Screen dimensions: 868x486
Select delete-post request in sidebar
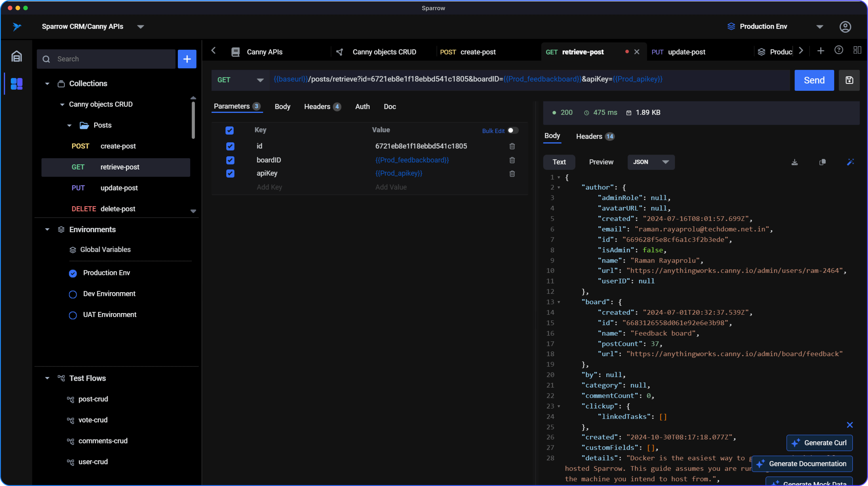(116, 209)
